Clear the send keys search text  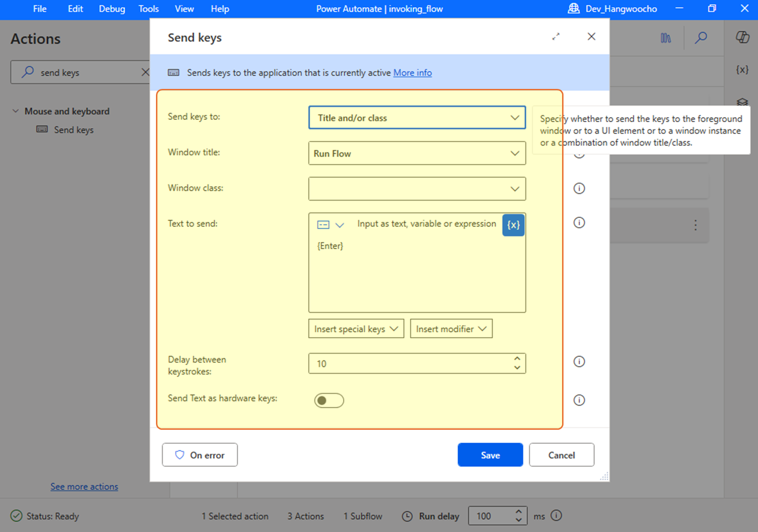[145, 72]
